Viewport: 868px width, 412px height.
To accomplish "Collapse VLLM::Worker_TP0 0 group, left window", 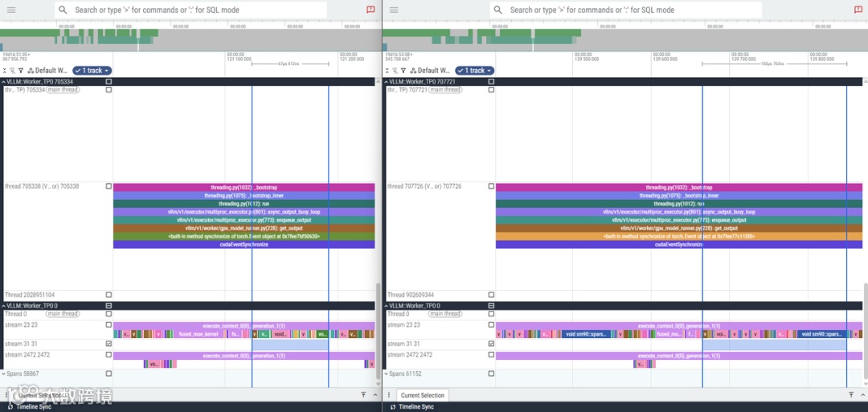I will pyautogui.click(x=4, y=305).
